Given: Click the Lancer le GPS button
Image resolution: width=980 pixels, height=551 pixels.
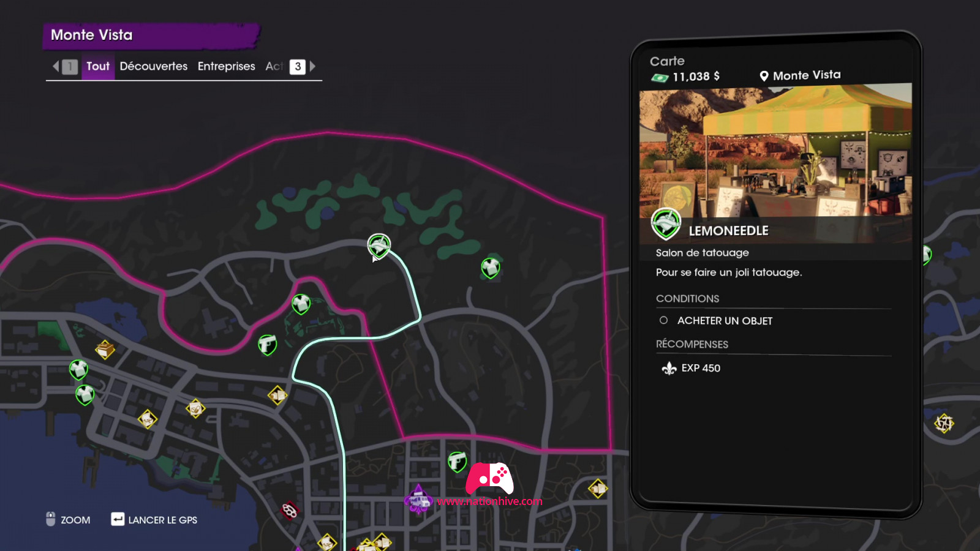Looking at the screenshot, I should 154,520.
